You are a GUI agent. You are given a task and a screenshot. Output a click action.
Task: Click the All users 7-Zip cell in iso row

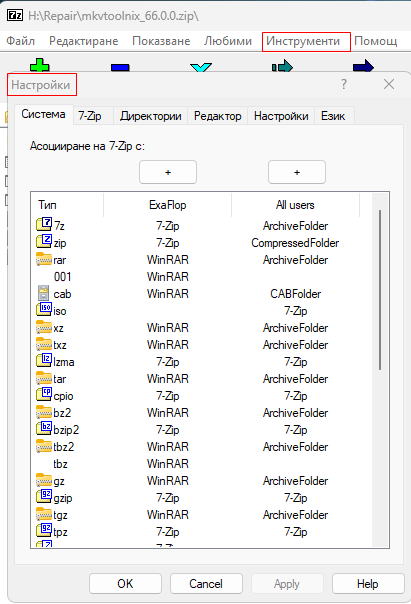pos(295,311)
